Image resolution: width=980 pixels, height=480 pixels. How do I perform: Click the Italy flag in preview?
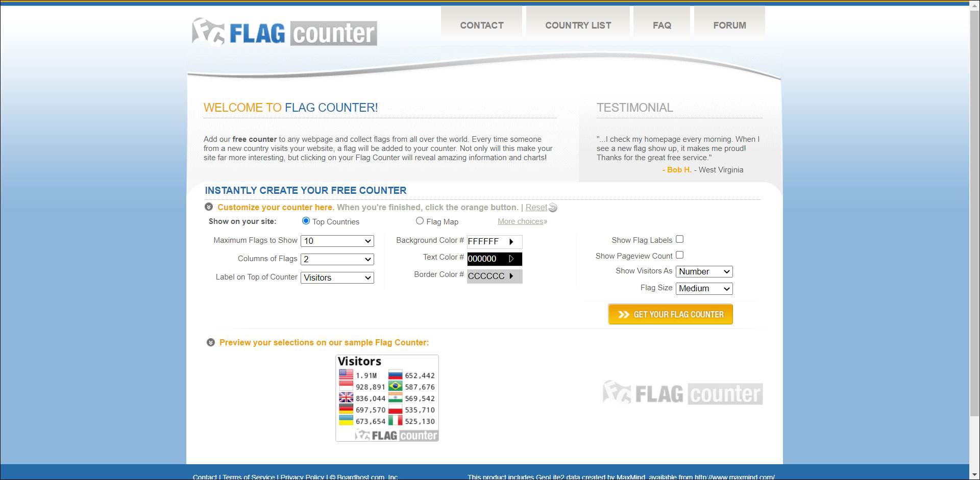click(396, 420)
